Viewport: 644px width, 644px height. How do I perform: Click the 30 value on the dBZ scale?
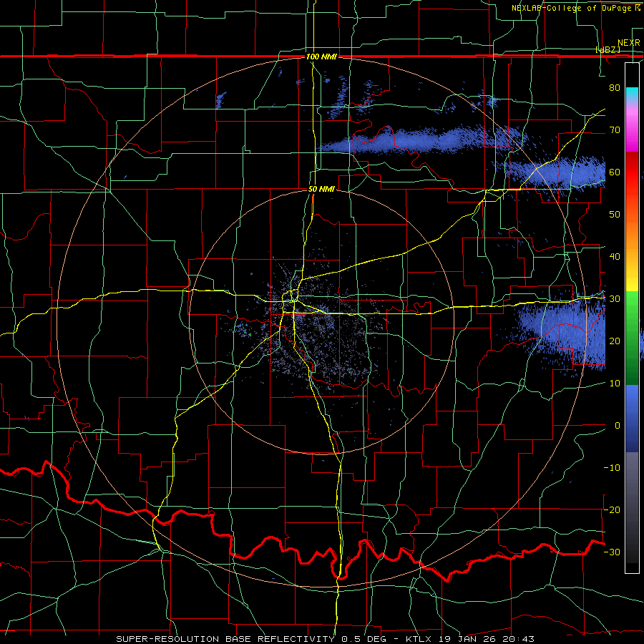pyautogui.click(x=615, y=299)
